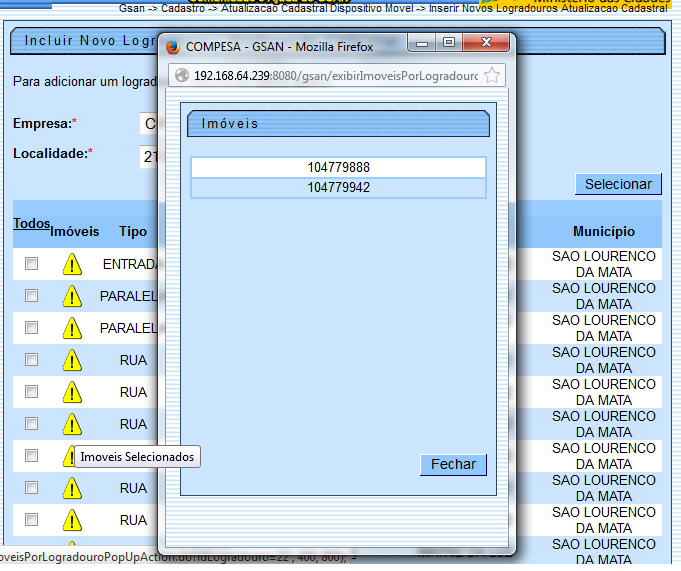Screen dimensions: 681x571
Task: Open Imóveis warning icon in second RUA row
Action: (x=72, y=392)
